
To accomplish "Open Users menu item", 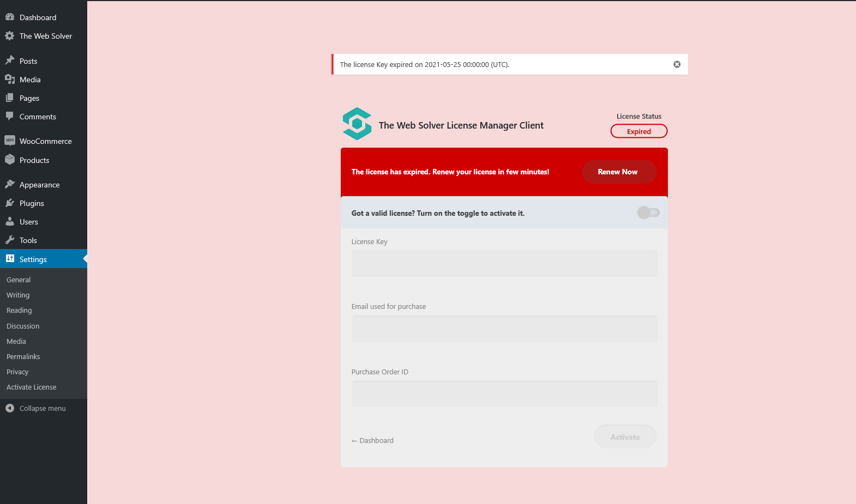I will pyautogui.click(x=44, y=222).
